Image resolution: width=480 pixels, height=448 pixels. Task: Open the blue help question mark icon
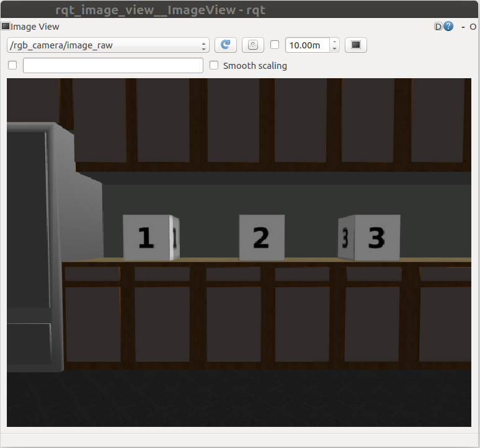tap(448, 27)
